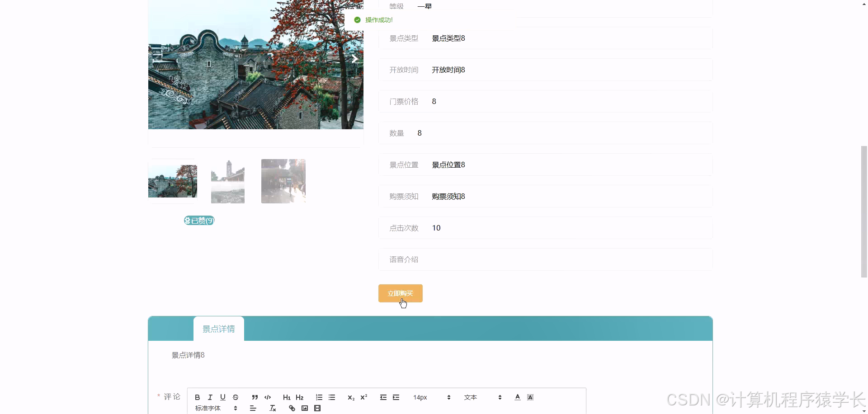Click the 数量 label
The image size is (868, 414).
pyautogui.click(x=396, y=133)
